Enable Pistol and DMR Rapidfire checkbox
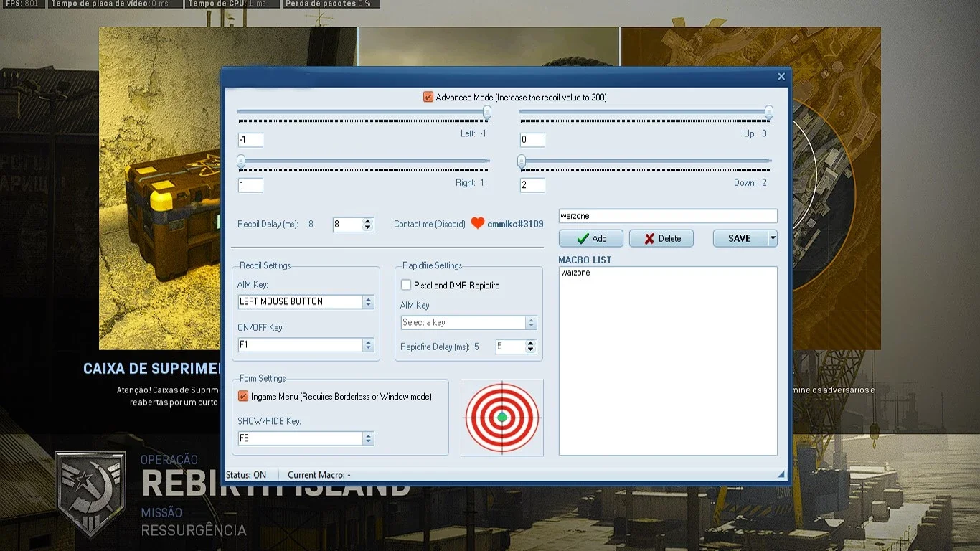 [x=406, y=285]
